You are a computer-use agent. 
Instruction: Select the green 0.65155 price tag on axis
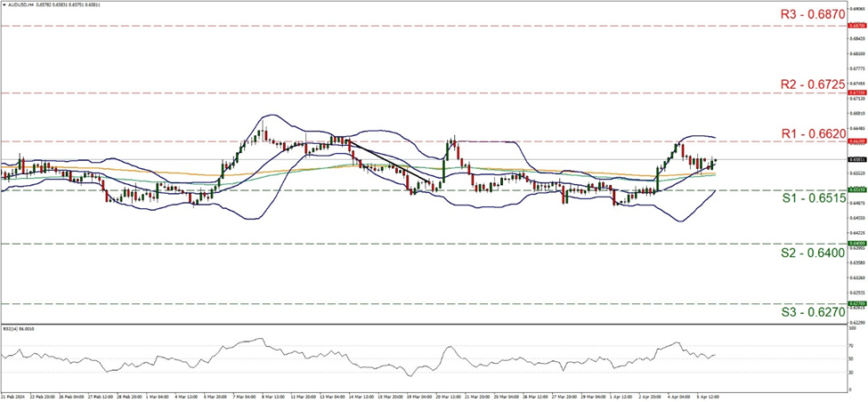pos(858,189)
